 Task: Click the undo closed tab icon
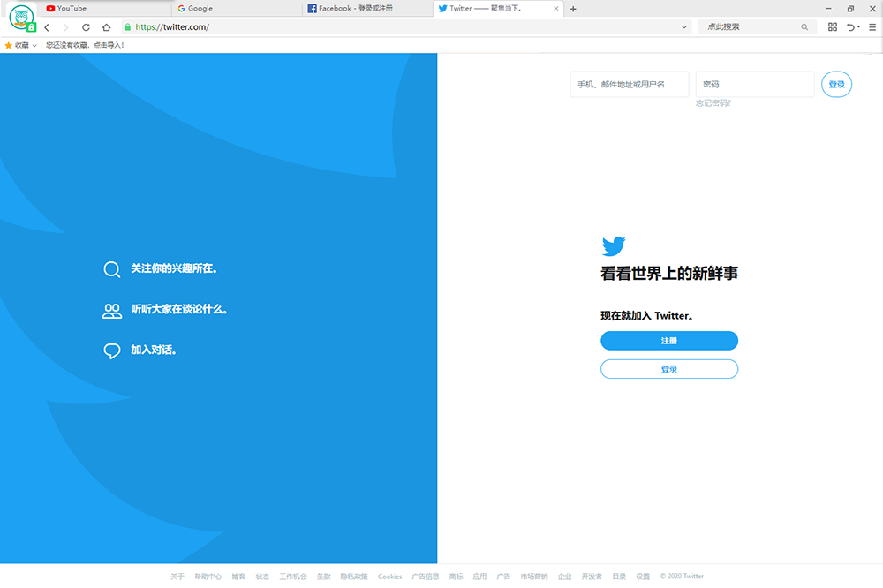851,27
